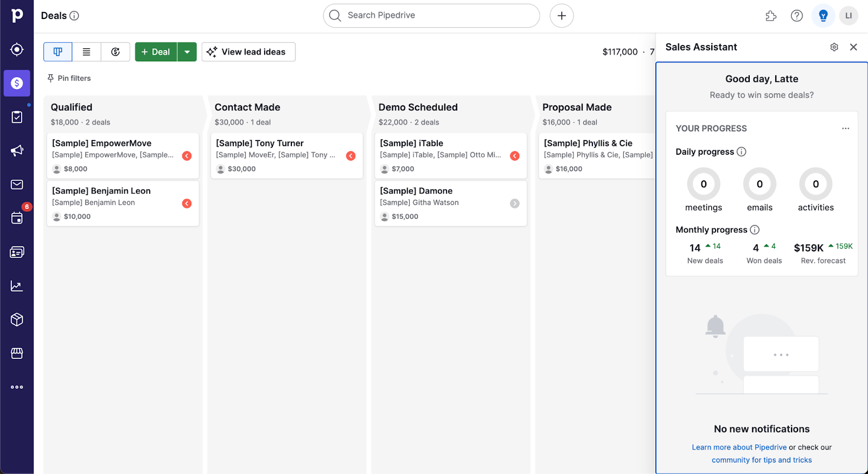Open the integrations puzzle-piece icon
Viewport: 868px width, 474px height.
[771, 16]
